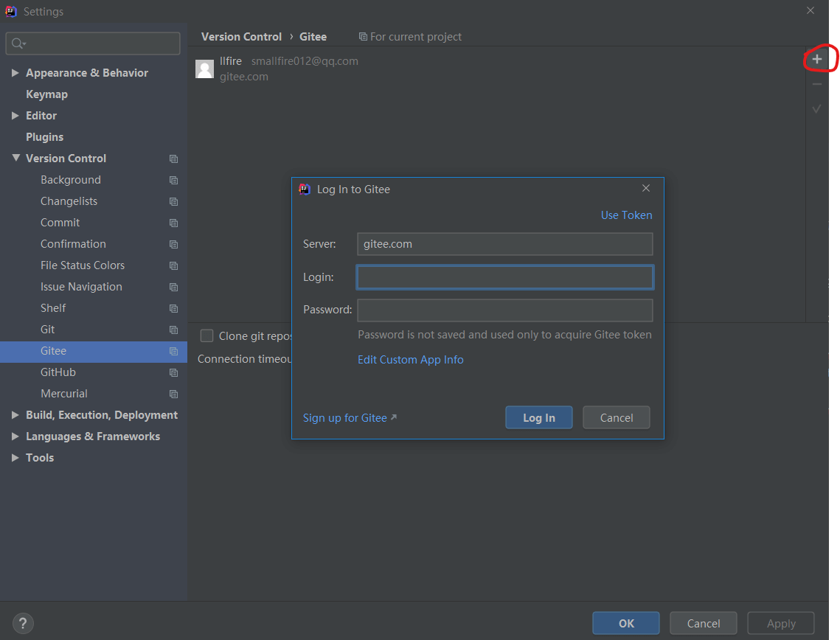Click the search magnifier icon in settings
Image resolution: width=840 pixels, height=640 pixels.
[x=18, y=44]
